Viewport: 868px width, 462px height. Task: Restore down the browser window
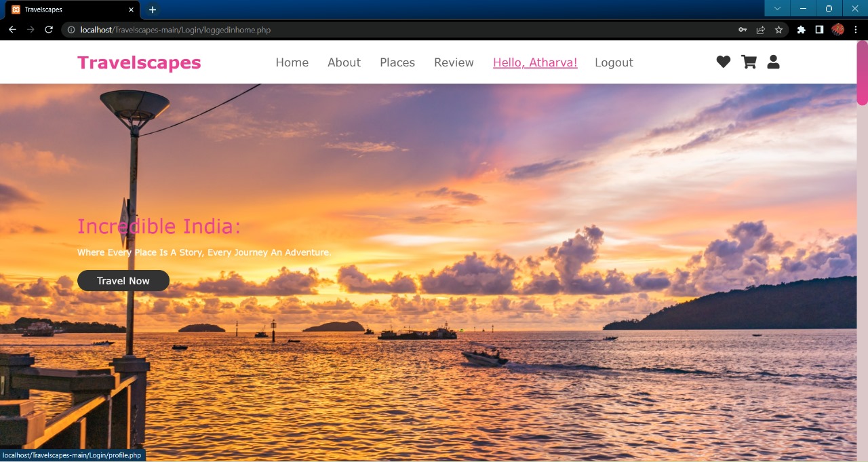pos(829,8)
